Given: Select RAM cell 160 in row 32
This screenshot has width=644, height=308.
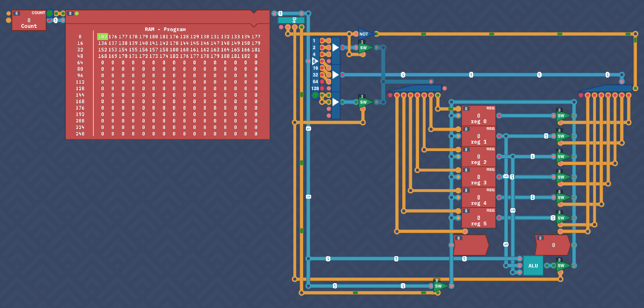Looking at the screenshot, I should (x=184, y=50).
